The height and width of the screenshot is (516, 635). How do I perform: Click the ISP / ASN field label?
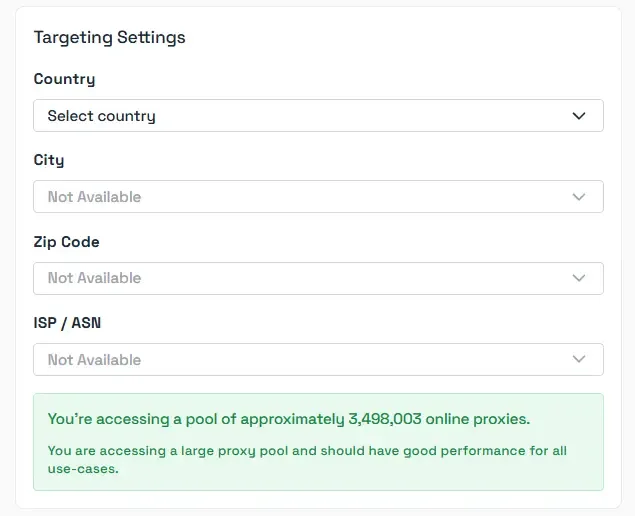point(67,323)
